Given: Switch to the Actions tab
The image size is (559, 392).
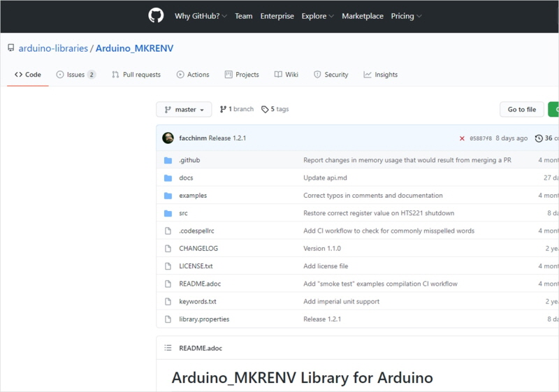Looking at the screenshot, I should (x=193, y=75).
